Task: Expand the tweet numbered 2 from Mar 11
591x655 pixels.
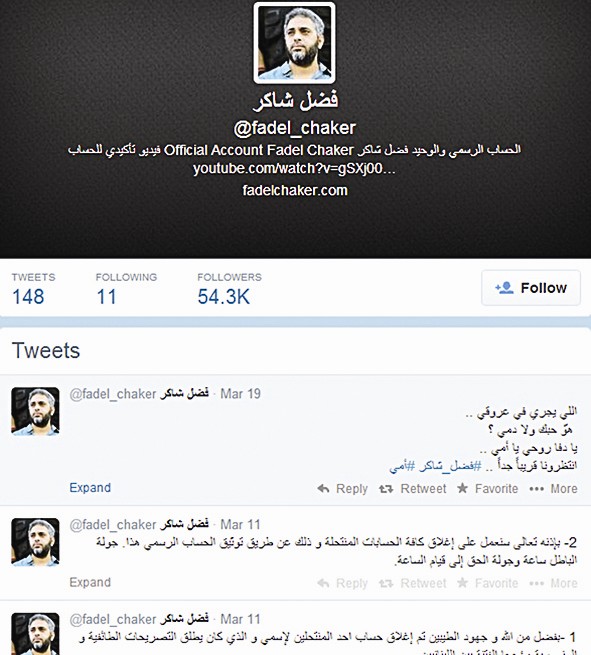Action: 90,582
